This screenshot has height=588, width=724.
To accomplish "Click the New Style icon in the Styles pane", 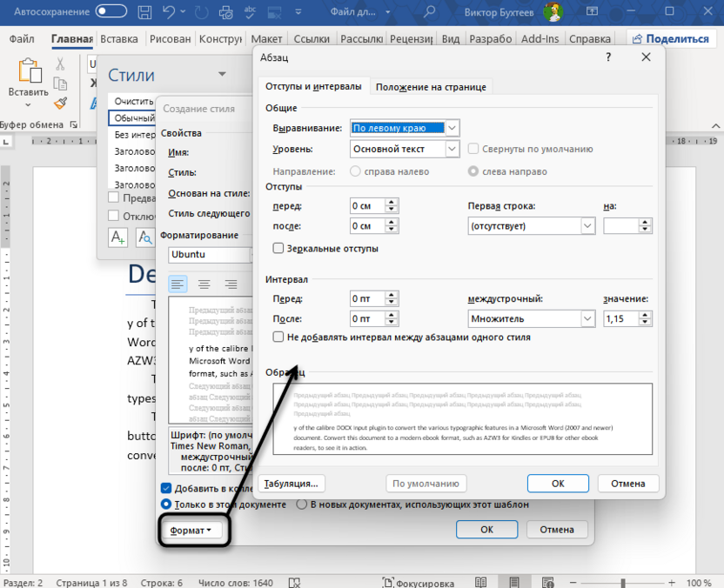I will (x=117, y=237).
